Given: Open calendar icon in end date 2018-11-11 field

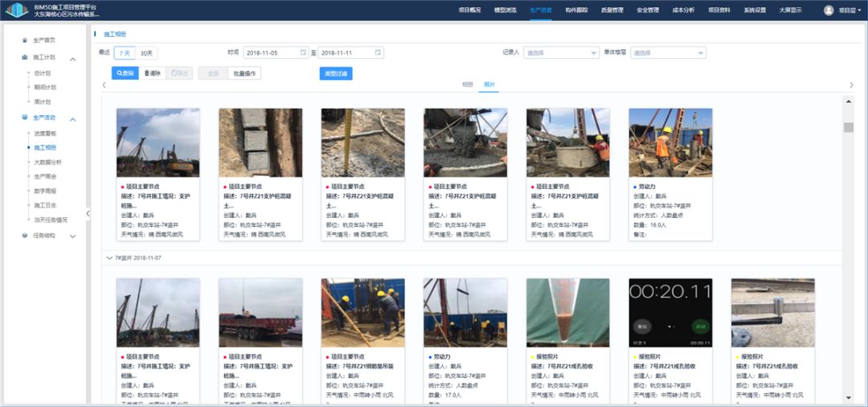Looking at the screenshot, I should [x=378, y=52].
